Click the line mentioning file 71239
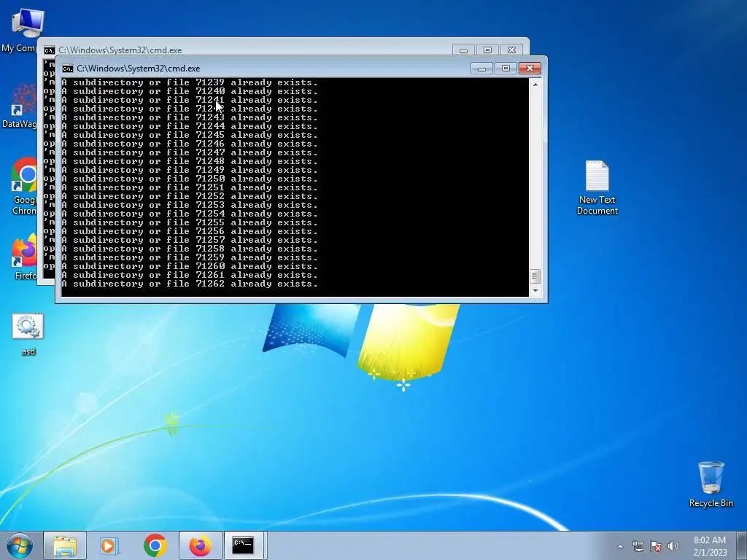Viewport: 747px width, 560px height. pyautogui.click(x=190, y=82)
